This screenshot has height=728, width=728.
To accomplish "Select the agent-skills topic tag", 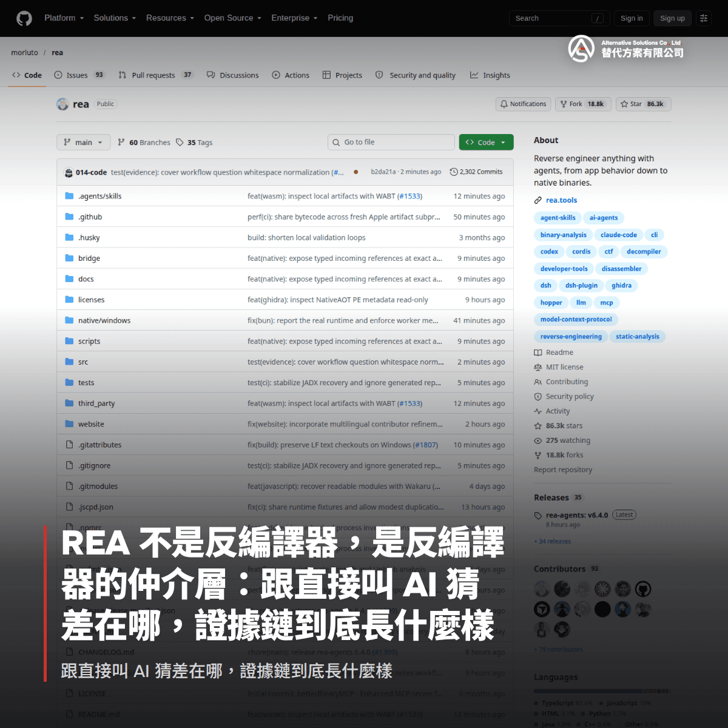I will [558, 218].
